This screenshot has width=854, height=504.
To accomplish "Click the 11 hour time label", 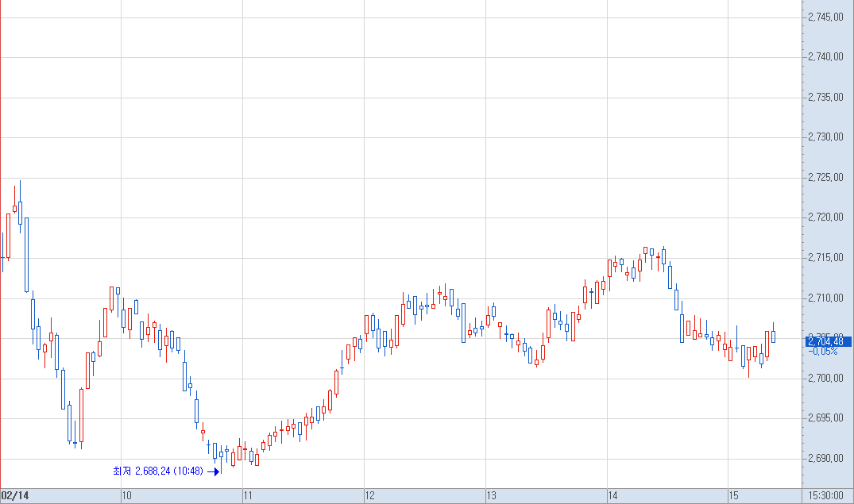I will [248, 495].
